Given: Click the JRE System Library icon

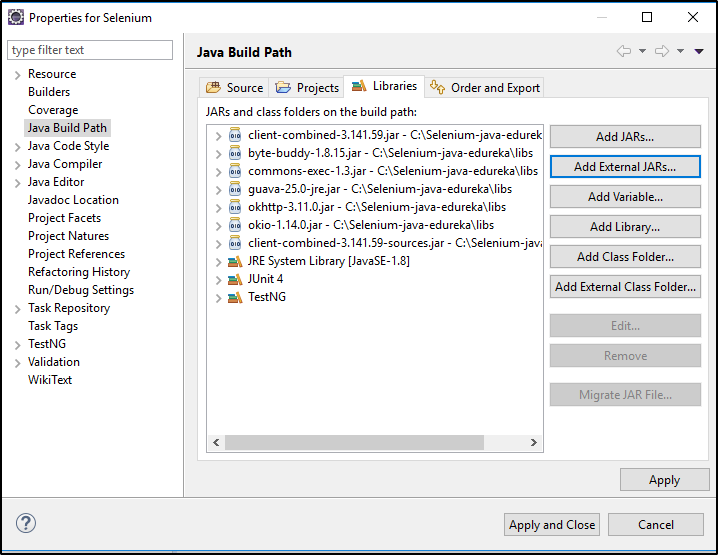Looking at the screenshot, I should pyautogui.click(x=235, y=261).
